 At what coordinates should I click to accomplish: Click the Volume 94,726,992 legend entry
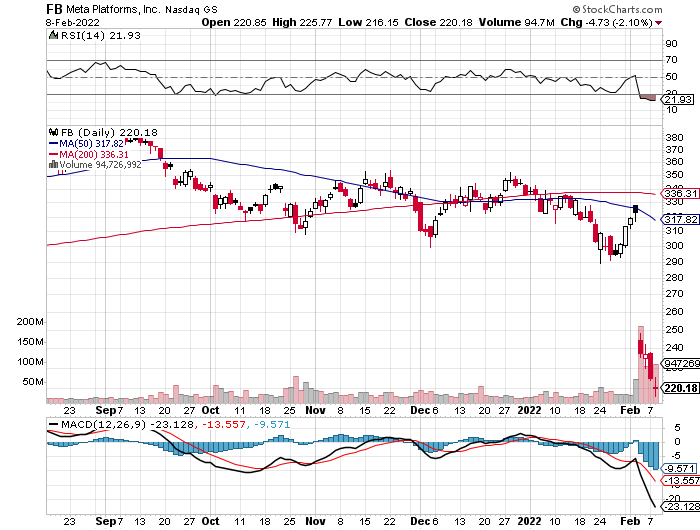[x=100, y=164]
